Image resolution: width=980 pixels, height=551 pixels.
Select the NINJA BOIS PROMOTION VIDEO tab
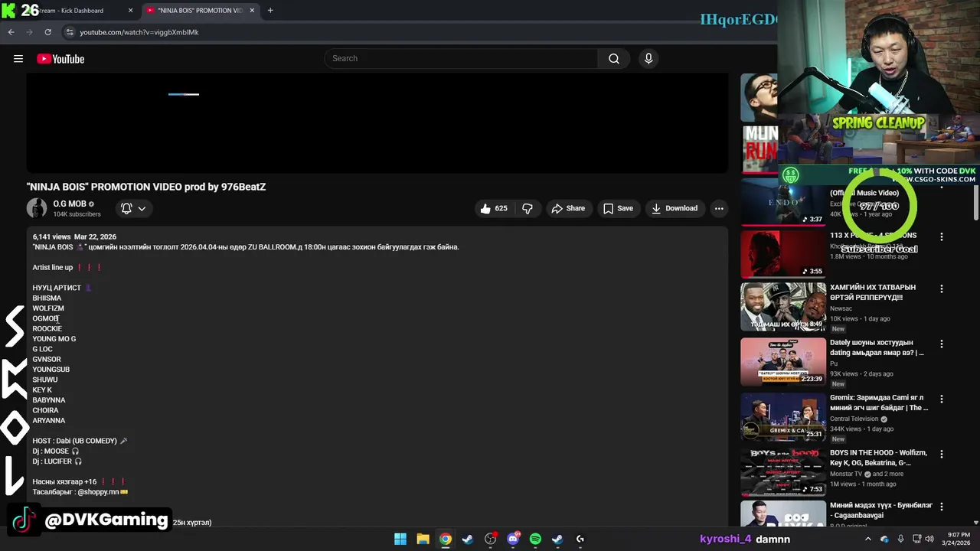(x=201, y=11)
